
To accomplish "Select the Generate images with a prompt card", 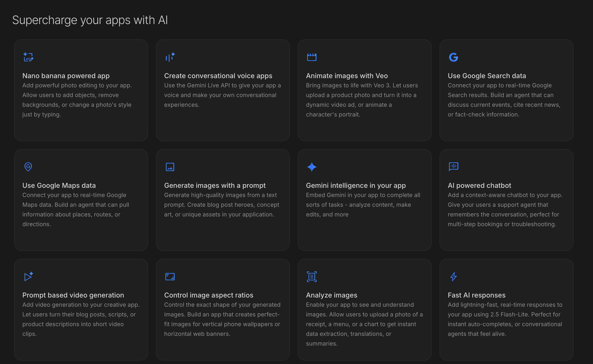I will [x=223, y=199].
